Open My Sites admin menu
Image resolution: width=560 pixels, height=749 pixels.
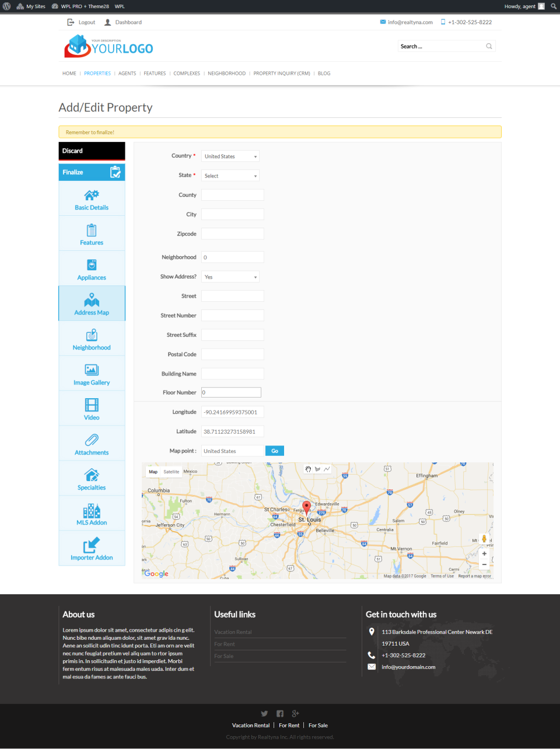[x=31, y=6]
